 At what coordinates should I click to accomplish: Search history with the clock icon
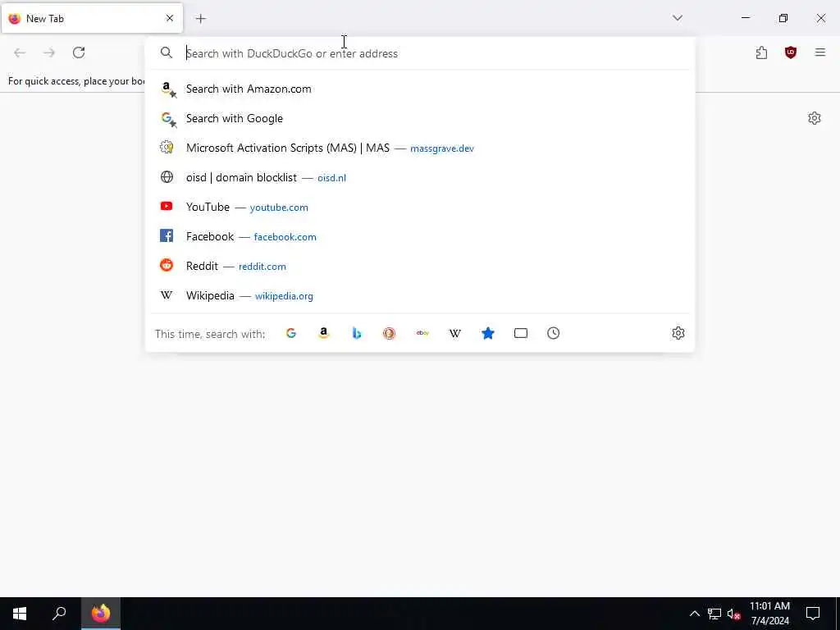554,333
